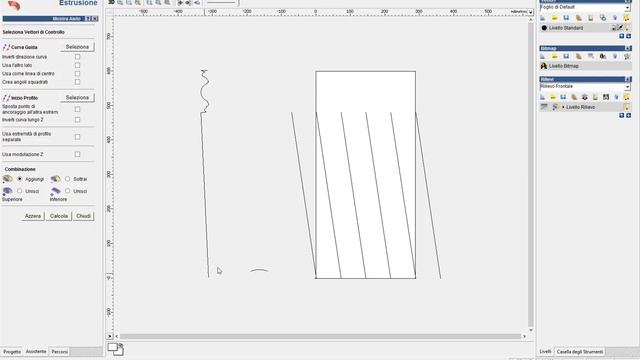Click the mirror-flip icon left of the back arrow in the top toolbar
The height and width of the screenshot is (360, 640).
pyautogui.click(x=188, y=2)
